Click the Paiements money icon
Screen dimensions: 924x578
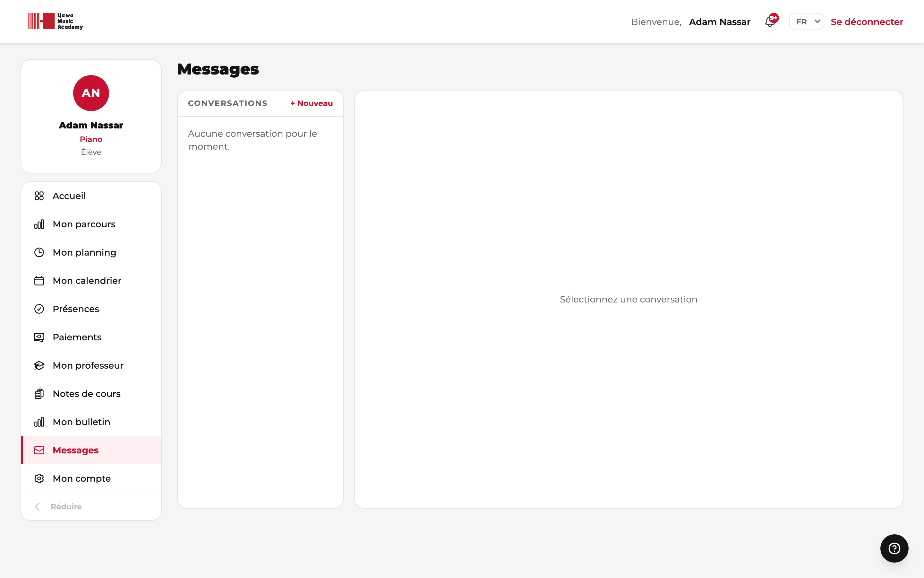click(39, 337)
